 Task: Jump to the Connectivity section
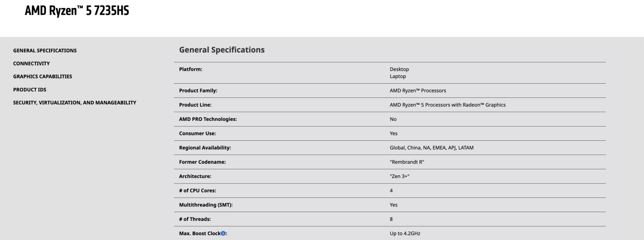[31, 63]
